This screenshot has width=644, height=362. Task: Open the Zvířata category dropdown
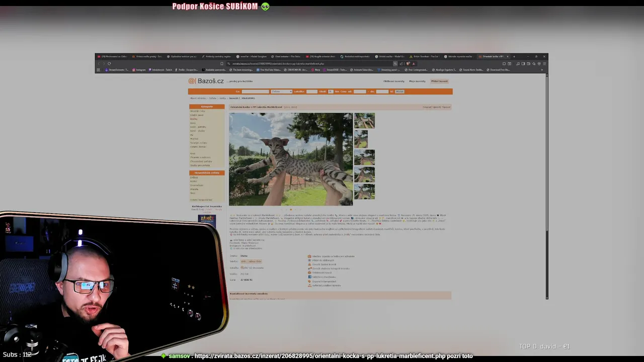[282, 92]
